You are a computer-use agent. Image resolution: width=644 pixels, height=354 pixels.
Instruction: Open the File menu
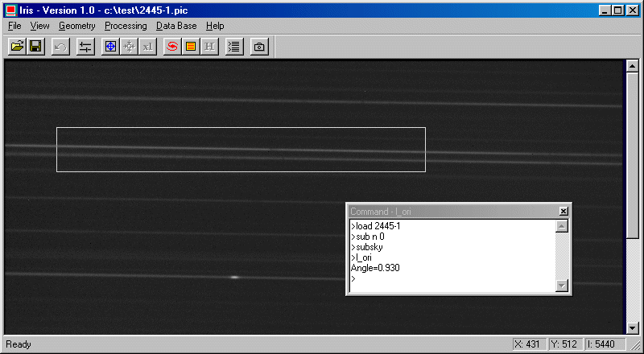pos(14,26)
